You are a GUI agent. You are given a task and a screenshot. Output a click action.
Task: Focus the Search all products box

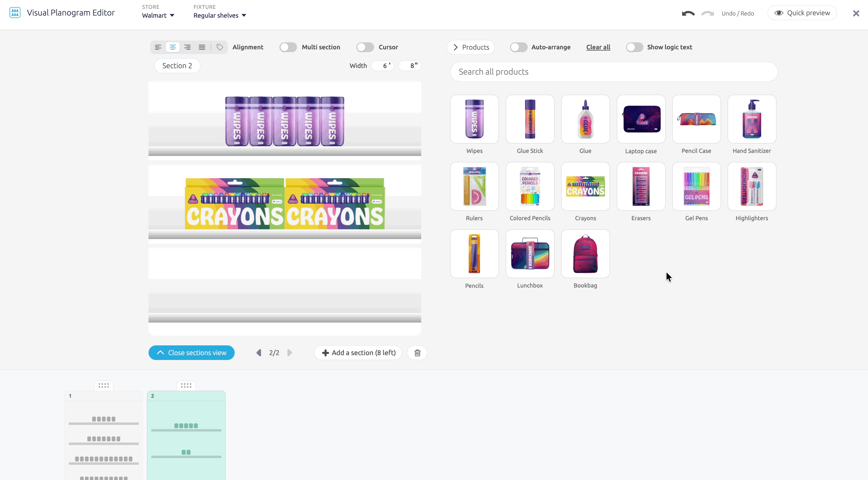(x=614, y=72)
